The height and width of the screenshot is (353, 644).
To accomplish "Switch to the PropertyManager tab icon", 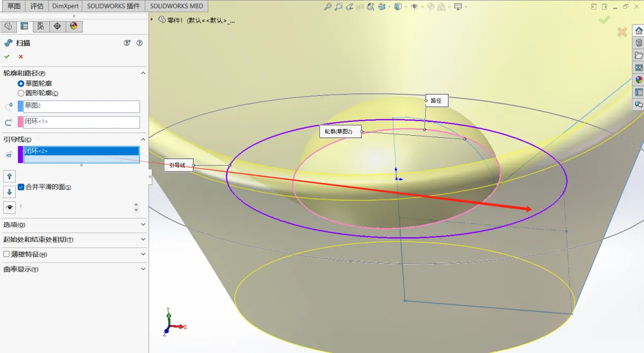I will 24,26.
